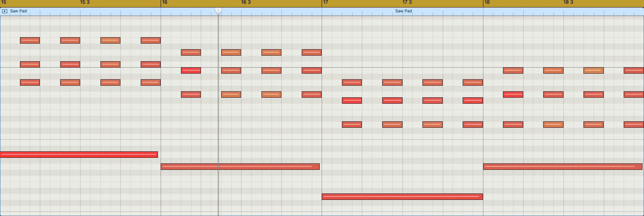Select the bright red note right after bar 16
This screenshot has width=644, height=216.
click(191, 71)
